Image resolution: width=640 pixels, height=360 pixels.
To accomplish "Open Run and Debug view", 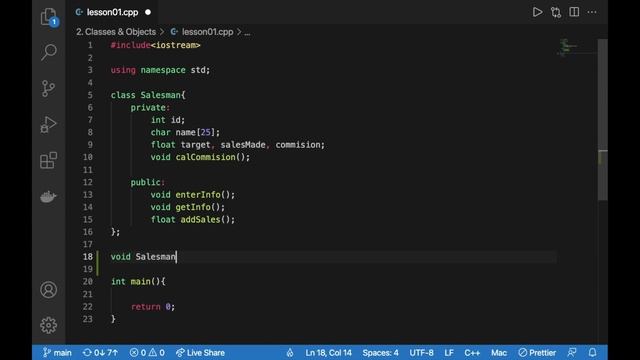I will 48,124.
